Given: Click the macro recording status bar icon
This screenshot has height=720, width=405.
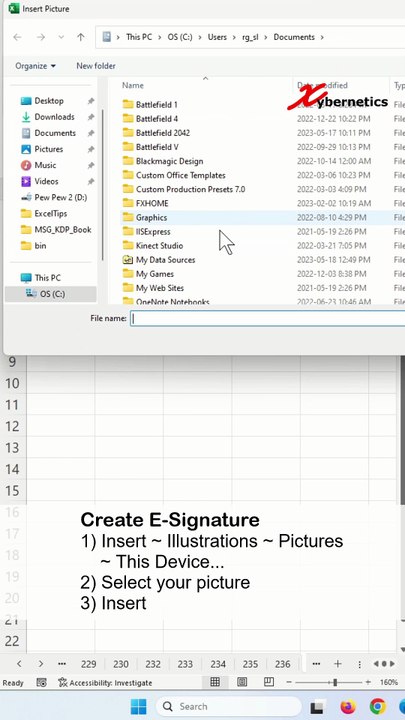Looking at the screenshot, I should pos(42,683).
